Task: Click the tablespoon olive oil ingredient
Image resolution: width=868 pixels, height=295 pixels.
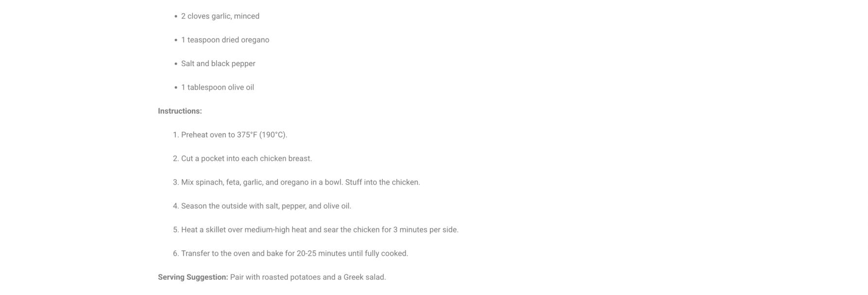Action: point(217,87)
